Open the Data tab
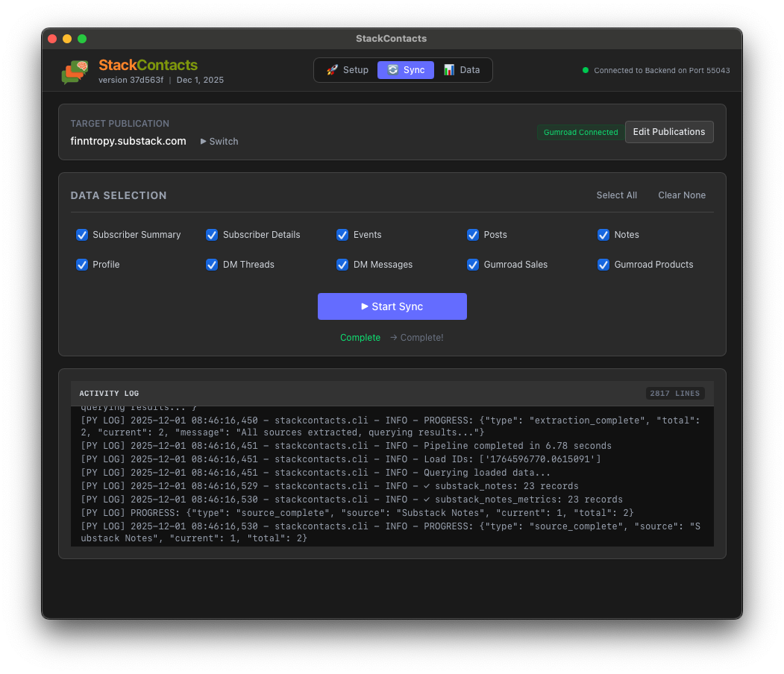This screenshot has height=674, width=784. point(462,70)
